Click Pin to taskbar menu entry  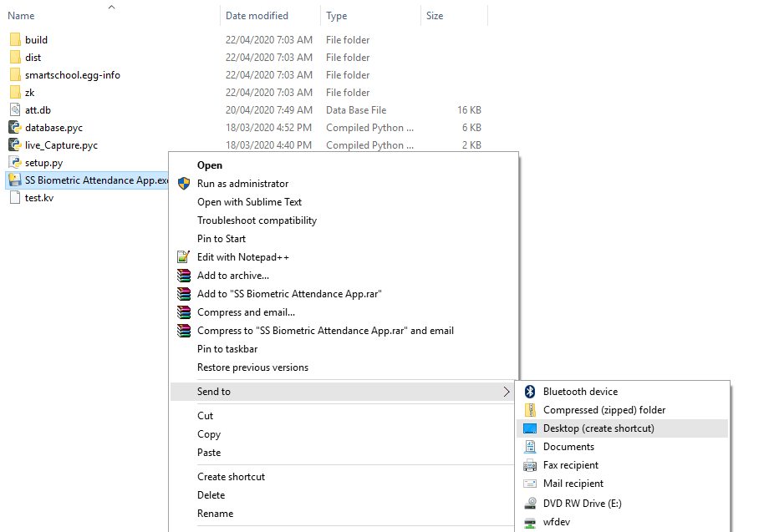227,349
